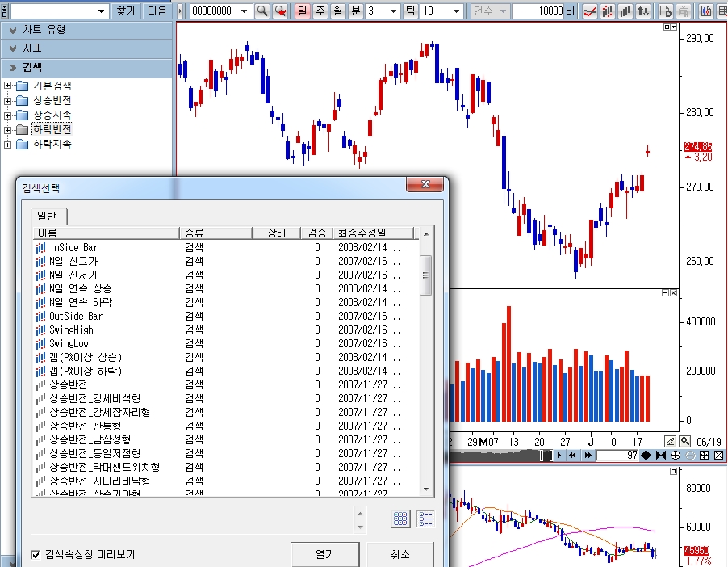Screen dimensions: 728x567
Task: Toggle the 검색속성창 미리보기 checkbox
Action: (36, 555)
